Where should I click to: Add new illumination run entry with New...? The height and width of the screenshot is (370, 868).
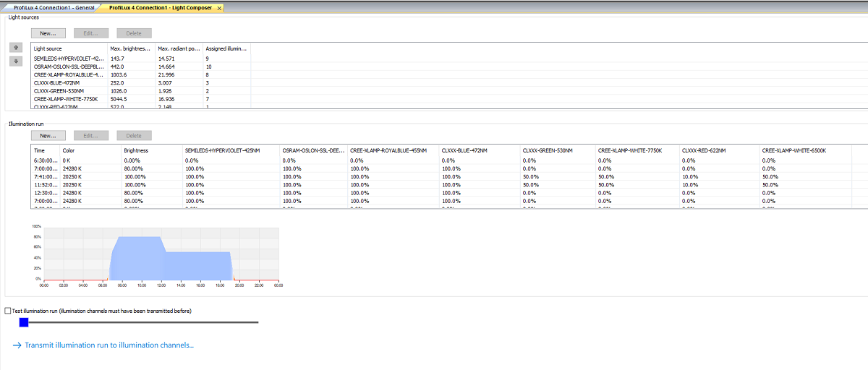point(48,135)
